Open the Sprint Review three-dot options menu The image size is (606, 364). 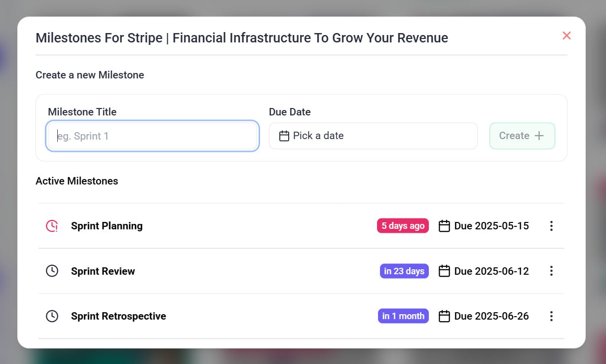click(551, 271)
